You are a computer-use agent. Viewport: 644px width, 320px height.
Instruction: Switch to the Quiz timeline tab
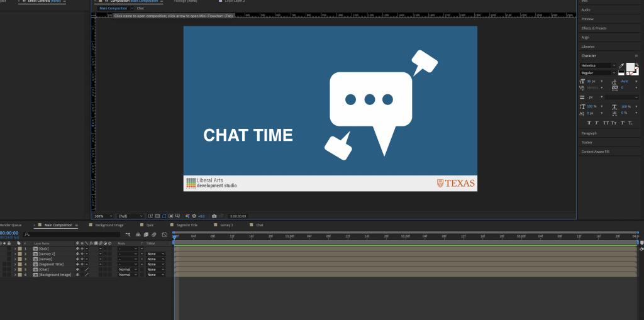point(150,225)
